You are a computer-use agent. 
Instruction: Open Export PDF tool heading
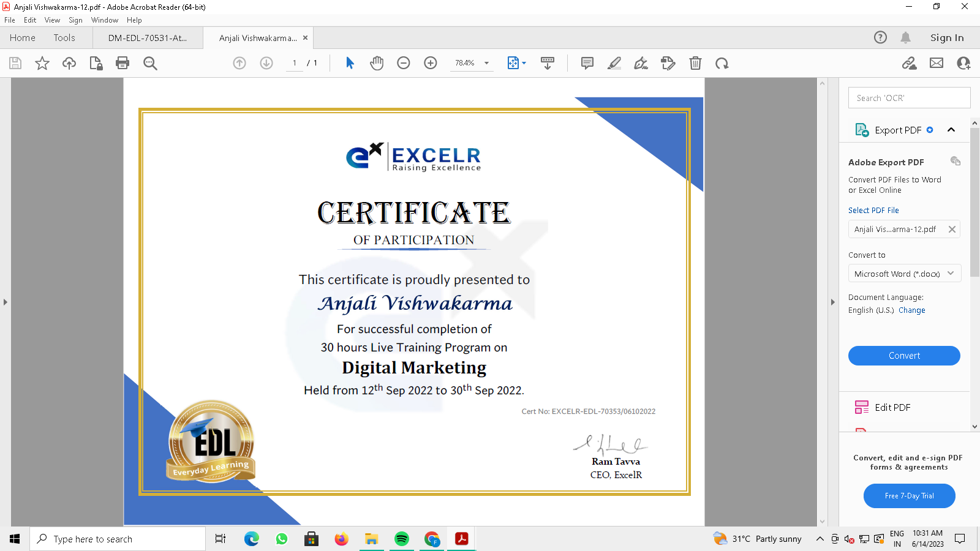pyautogui.click(x=898, y=130)
